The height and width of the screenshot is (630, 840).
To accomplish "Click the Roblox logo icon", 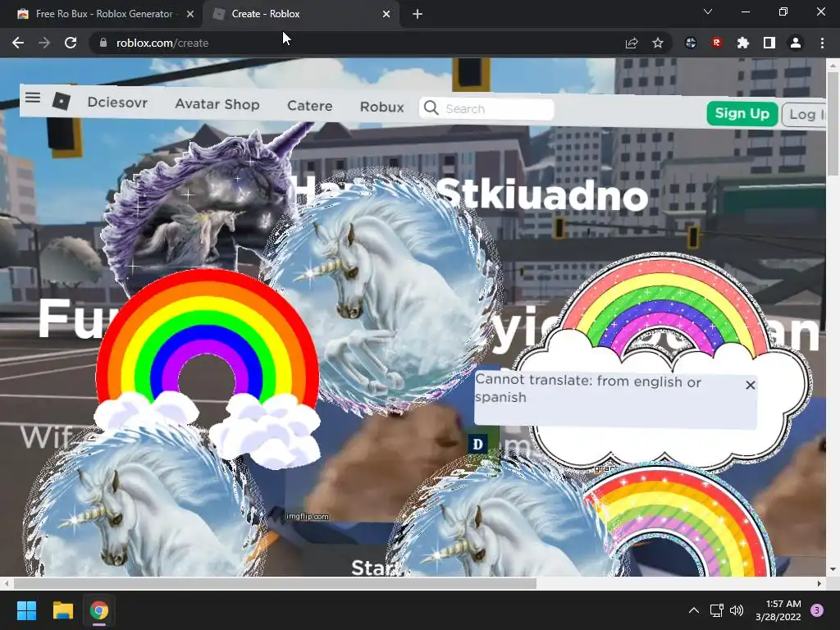I will pyautogui.click(x=62, y=101).
